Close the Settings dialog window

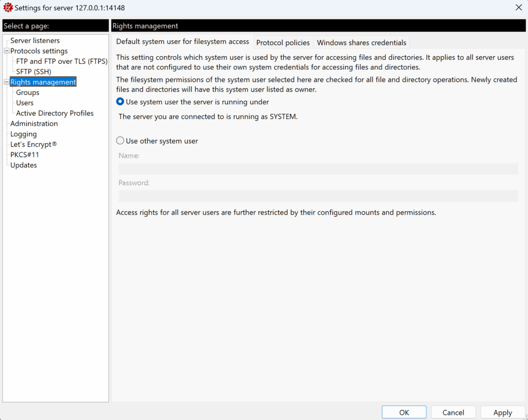click(518, 7)
